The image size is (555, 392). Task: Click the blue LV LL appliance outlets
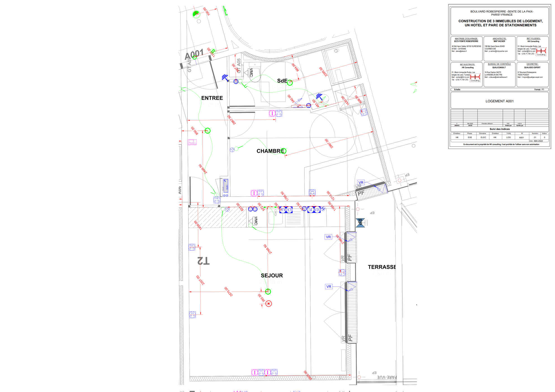(286, 210)
